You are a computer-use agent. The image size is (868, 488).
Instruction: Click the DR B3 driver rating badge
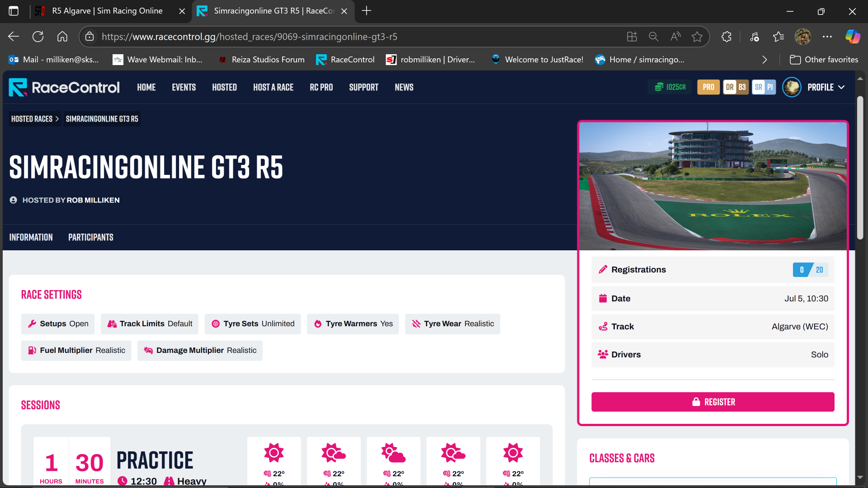736,87
